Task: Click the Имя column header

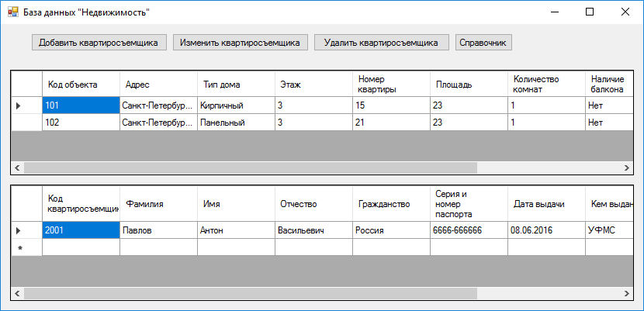Action: [x=236, y=204]
